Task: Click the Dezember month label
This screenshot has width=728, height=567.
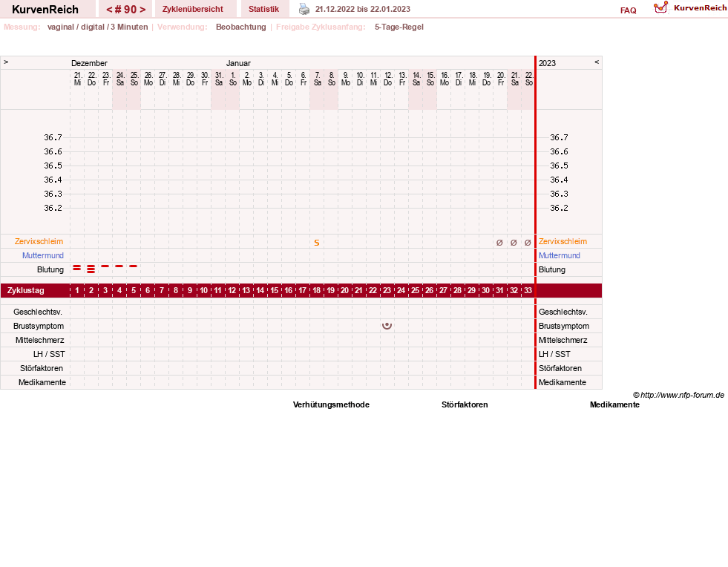Action: (x=89, y=63)
